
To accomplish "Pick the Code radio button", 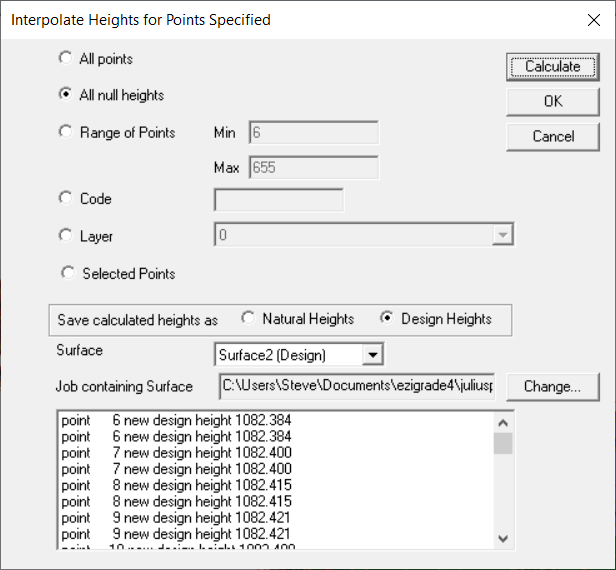I will (x=66, y=199).
